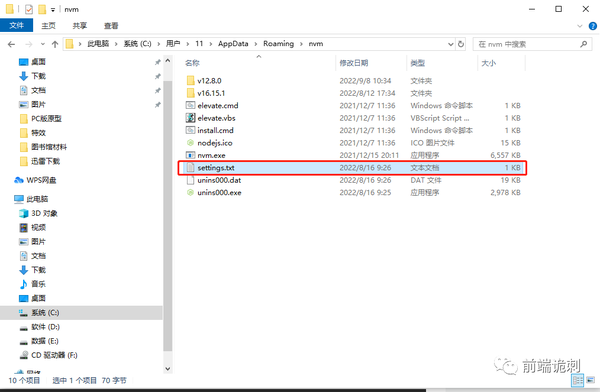Select the v16.15.1 folder icon
The image size is (600, 392).
(191, 93)
